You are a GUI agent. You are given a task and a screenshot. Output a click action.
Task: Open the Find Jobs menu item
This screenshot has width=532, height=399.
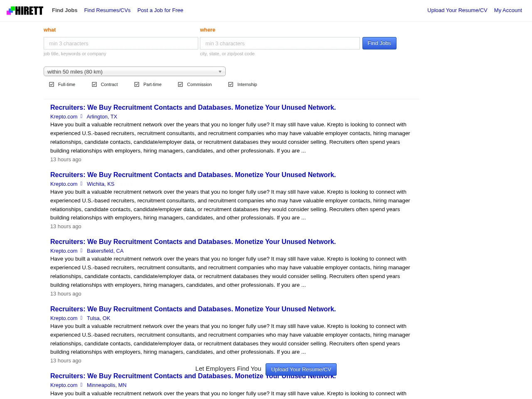coord(64,10)
